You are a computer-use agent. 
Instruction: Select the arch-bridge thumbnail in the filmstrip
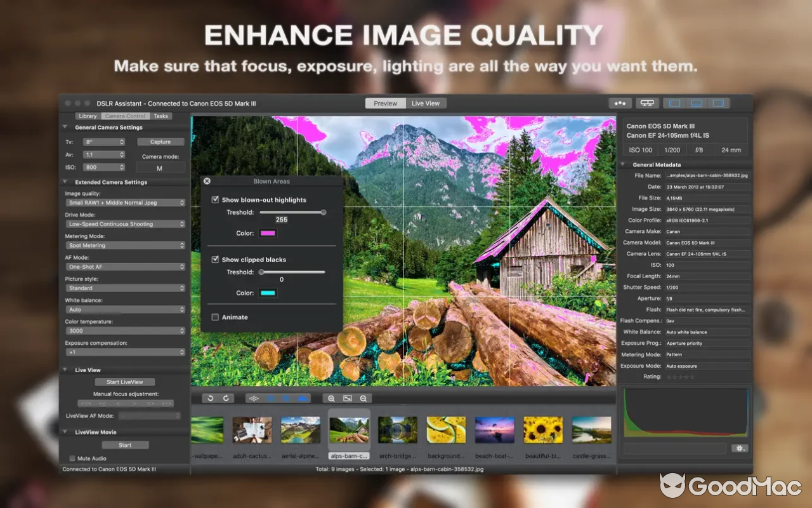click(397, 429)
